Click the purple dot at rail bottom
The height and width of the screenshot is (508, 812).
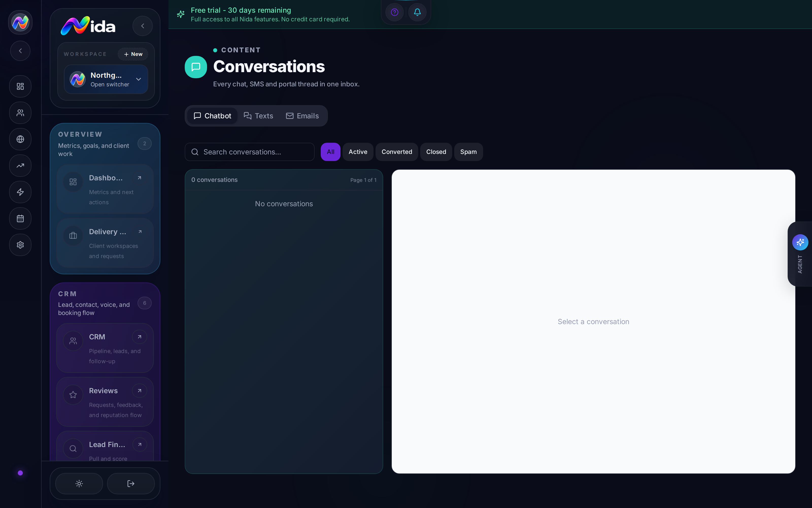pos(20,473)
